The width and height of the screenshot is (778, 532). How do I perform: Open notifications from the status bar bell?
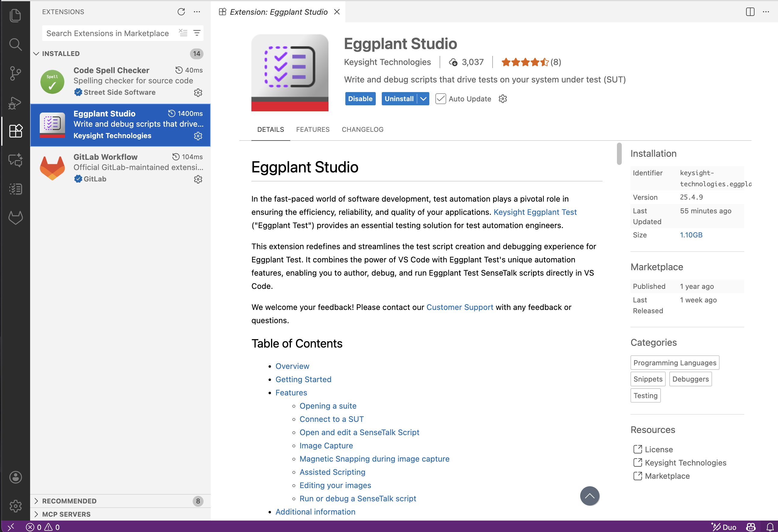click(770, 527)
